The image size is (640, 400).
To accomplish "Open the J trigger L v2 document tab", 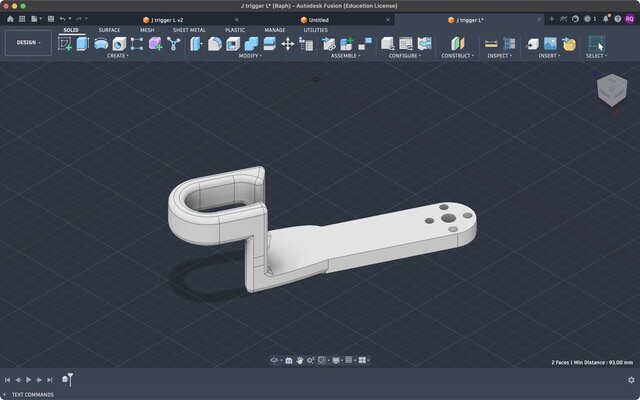I will click(x=163, y=20).
